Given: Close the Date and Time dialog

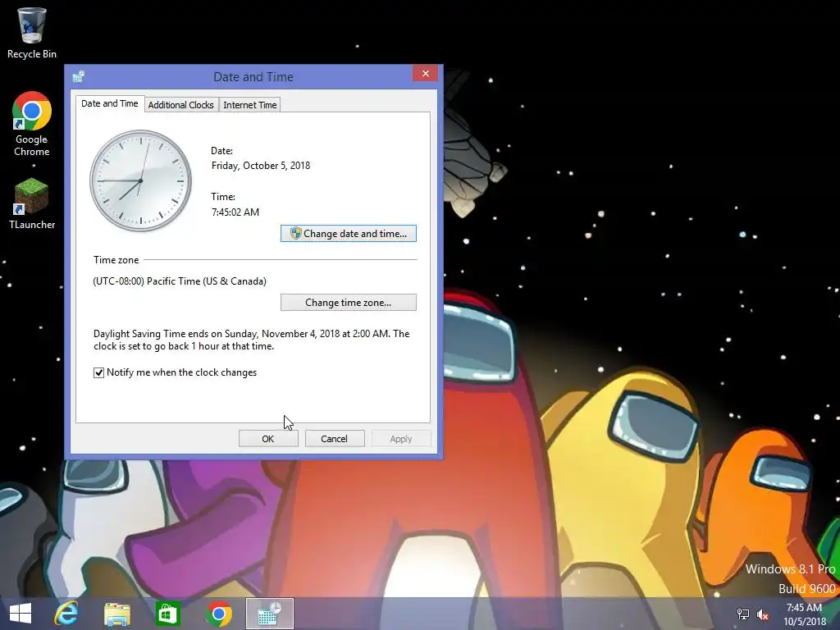Looking at the screenshot, I should (x=426, y=73).
